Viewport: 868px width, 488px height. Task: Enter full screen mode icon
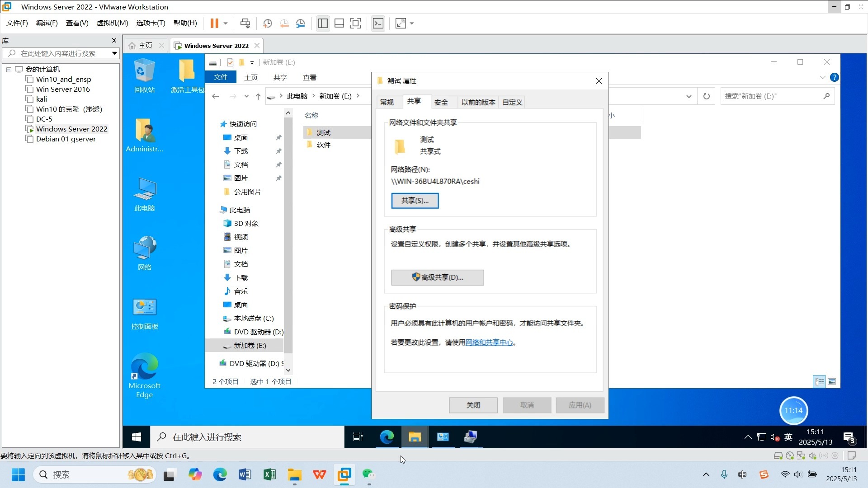click(356, 23)
